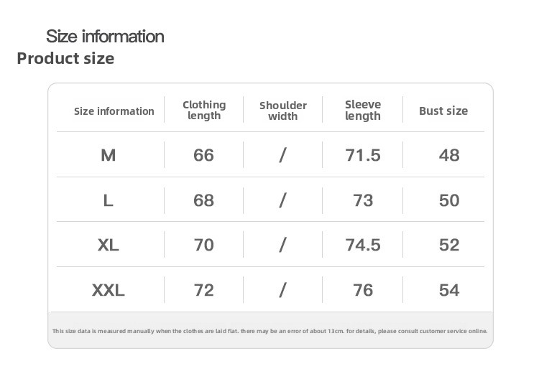
Task: Click clothing length value 68
Action: (x=204, y=200)
